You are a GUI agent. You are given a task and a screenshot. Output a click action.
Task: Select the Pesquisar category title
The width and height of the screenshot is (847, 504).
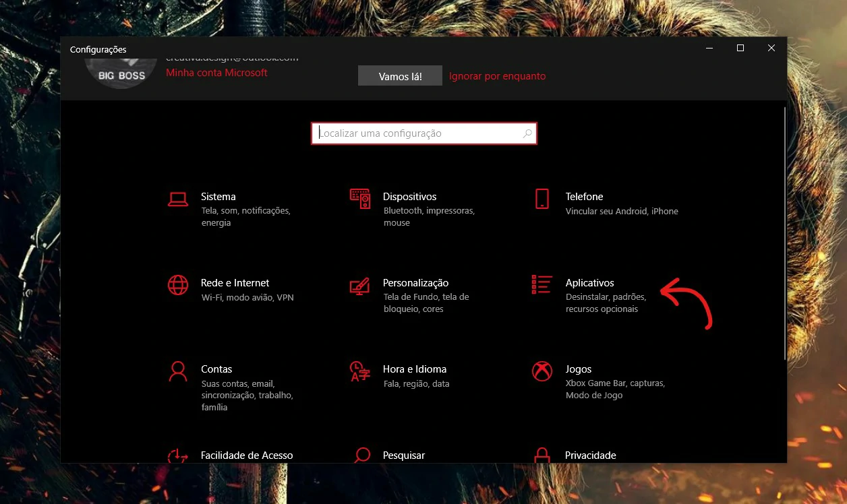pyautogui.click(x=404, y=455)
